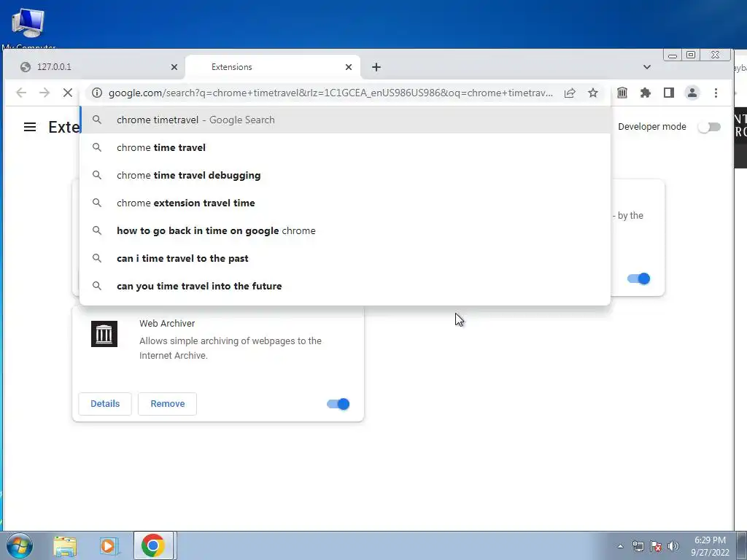
Task: Open the Action Center flag icon
Action: click(x=656, y=546)
